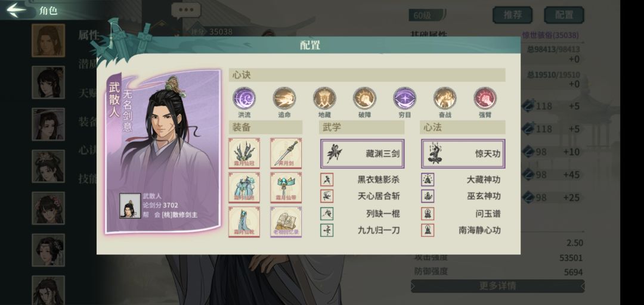The width and height of the screenshot is (644, 305).
Task: Go back using the arrow icon
Action: pos(17,10)
